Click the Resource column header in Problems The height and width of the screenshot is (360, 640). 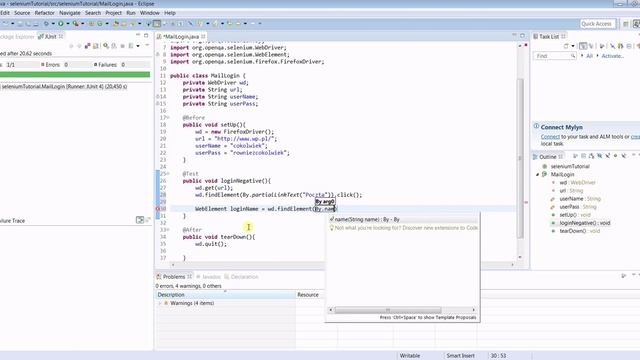pos(308,295)
